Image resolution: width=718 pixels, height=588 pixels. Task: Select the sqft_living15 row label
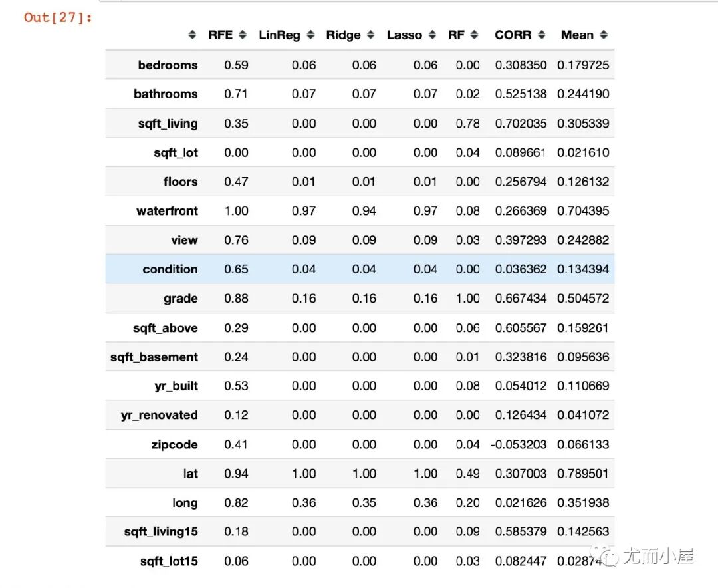[x=161, y=531]
